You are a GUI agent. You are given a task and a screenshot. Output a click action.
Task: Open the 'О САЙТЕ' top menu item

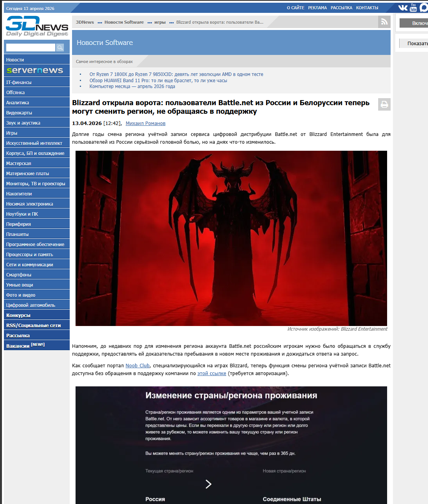click(x=296, y=8)
